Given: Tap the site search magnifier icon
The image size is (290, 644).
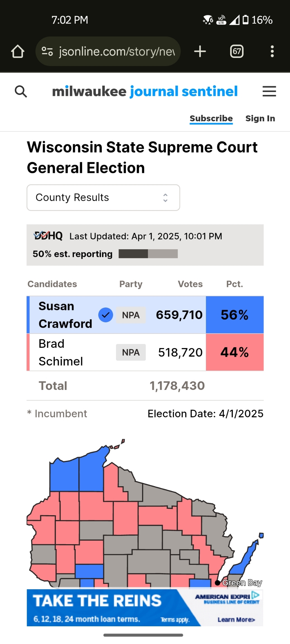Looking at the screenshot, I should [x=21, y=91].
